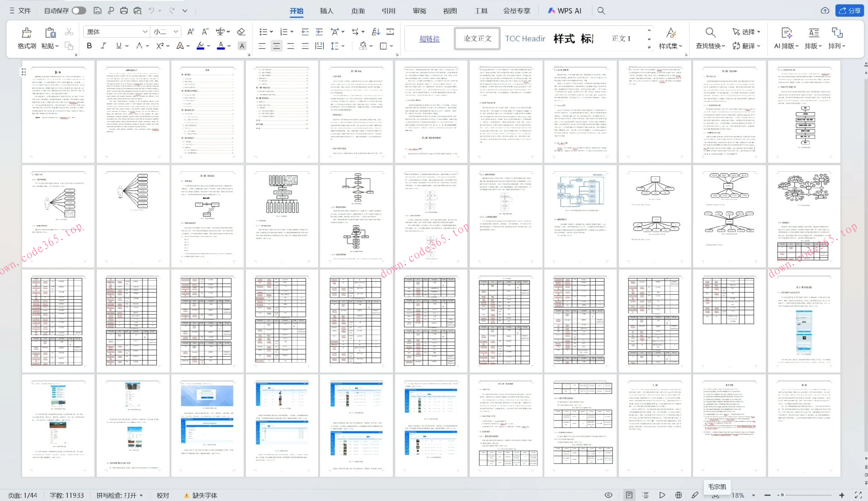Open the font name dropdown (黑体)
The width and height of the screenshot is (868, 501).
pos(145,32)
